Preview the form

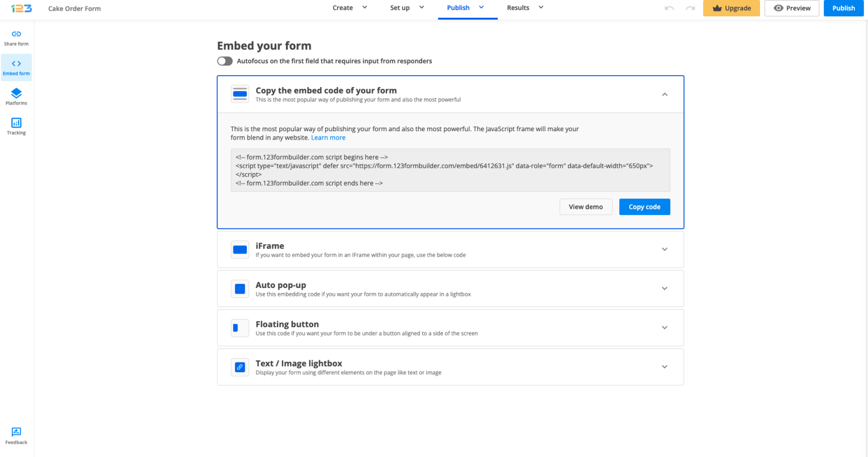point(792,8)
